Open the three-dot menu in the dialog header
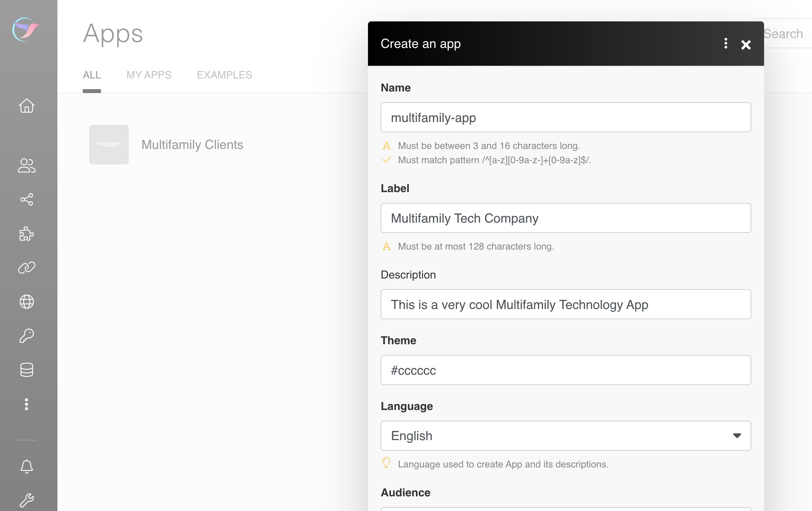The width and height of the screenshot is (812, 511). tap(726, 44)
